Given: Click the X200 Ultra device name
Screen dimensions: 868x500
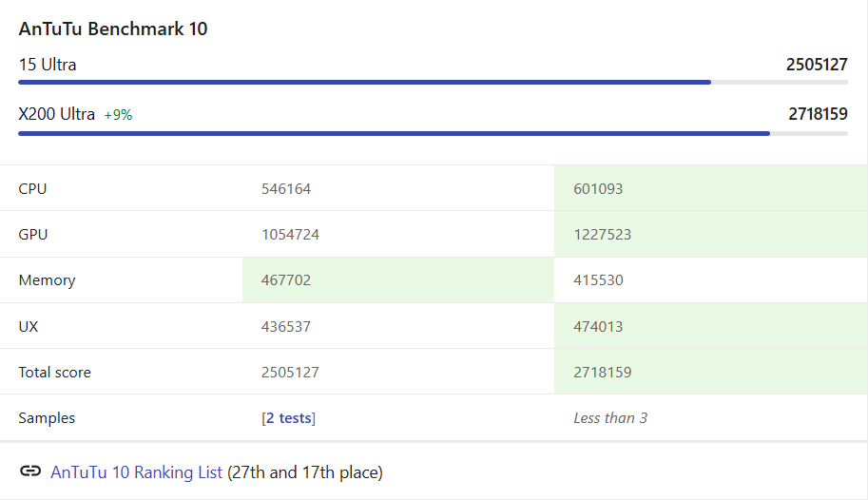Looking at the screenshot, I should [x=57, y=114].
